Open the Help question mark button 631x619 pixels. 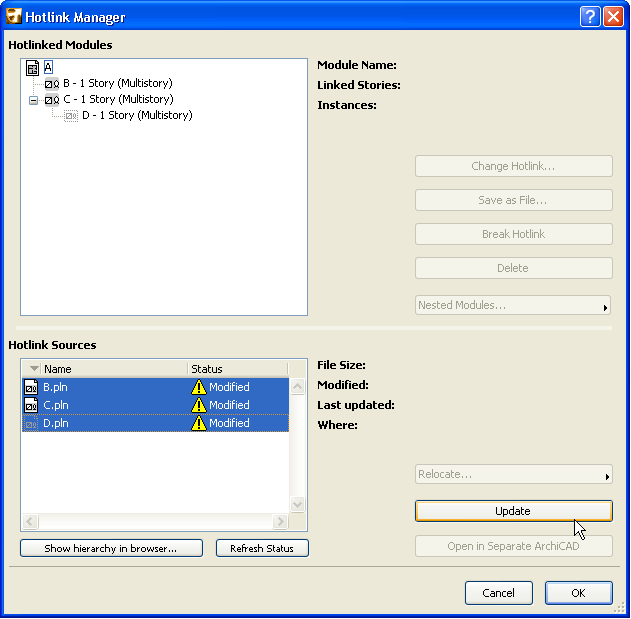[590, 17]
